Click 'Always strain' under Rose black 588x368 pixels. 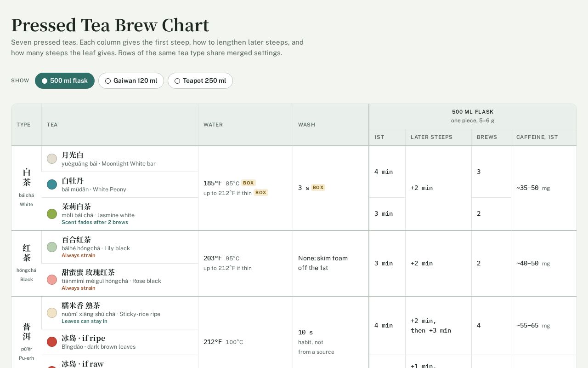79,288
